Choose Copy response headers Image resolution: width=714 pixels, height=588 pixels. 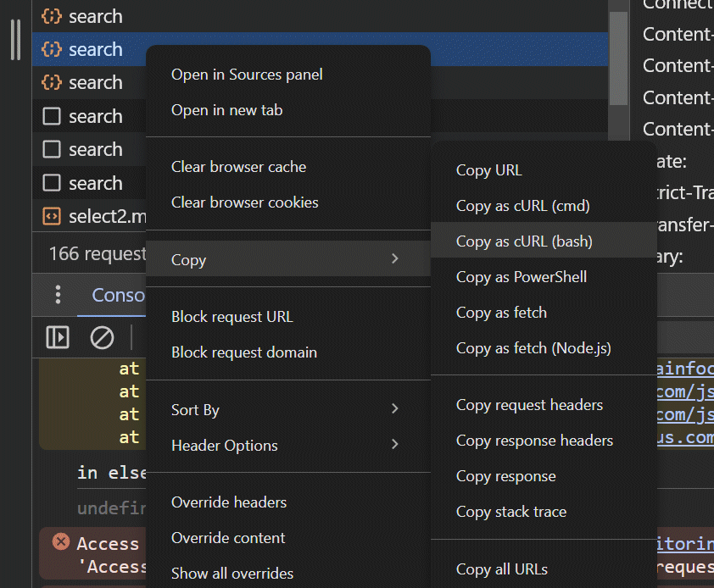(x=534, y=441)
